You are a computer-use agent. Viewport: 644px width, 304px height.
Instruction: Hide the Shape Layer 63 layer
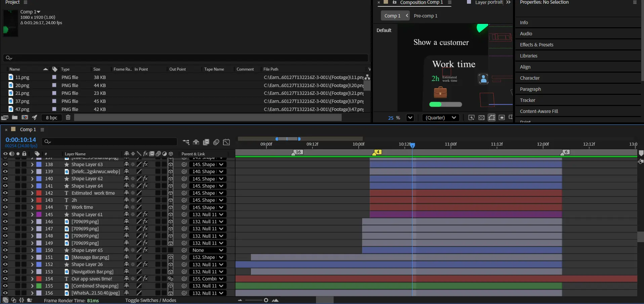point(5,164)
